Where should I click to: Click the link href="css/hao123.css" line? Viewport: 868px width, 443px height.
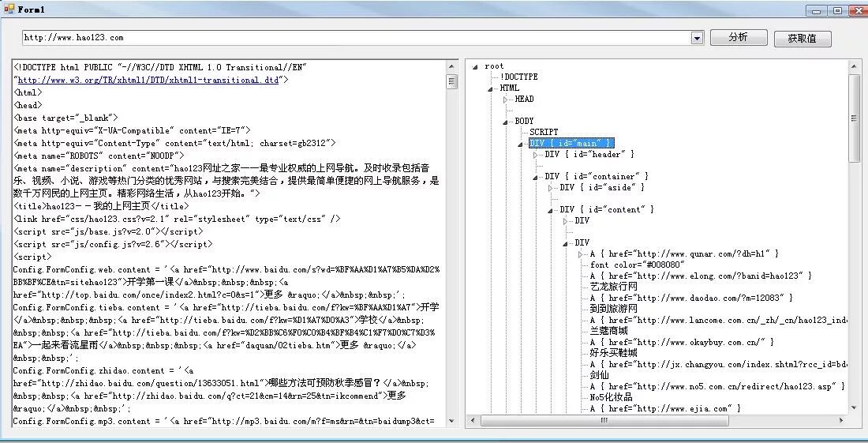(x=177, y=219)
